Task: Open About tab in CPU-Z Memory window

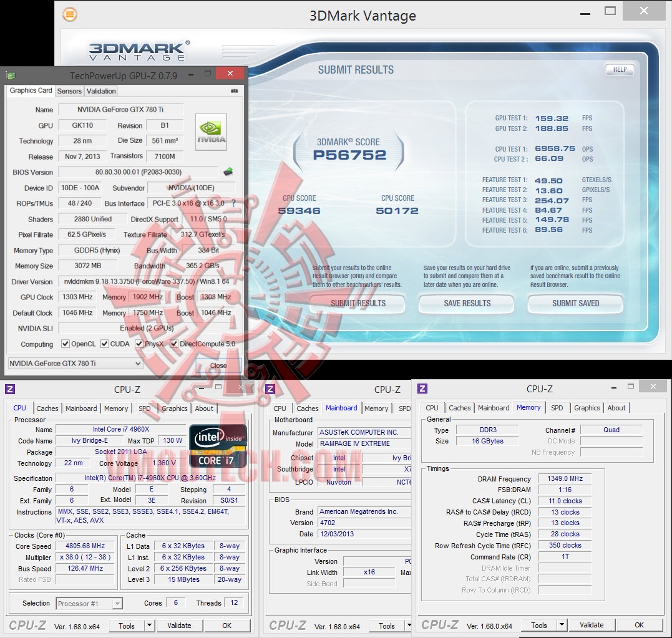Action: (x=616, y=408)
